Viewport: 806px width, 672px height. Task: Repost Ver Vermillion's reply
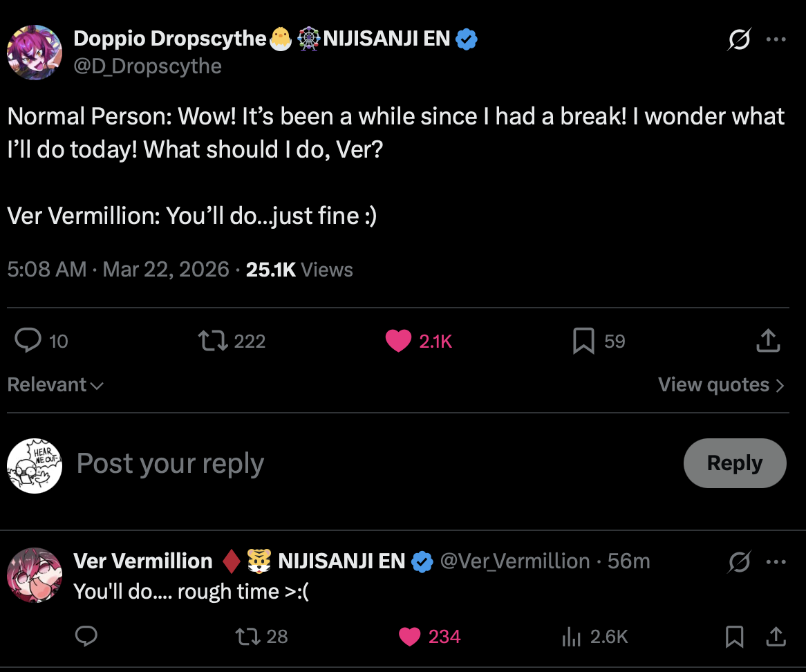(247, 636)
